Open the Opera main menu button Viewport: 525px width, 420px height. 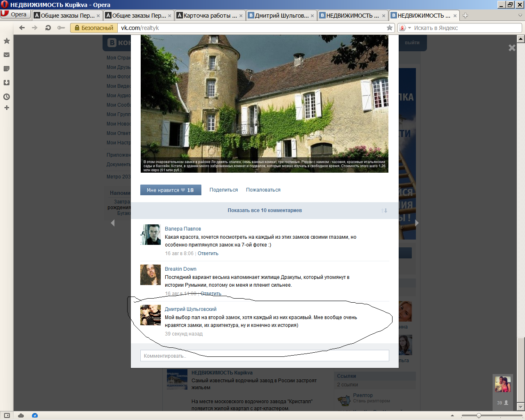coord(16,14)
